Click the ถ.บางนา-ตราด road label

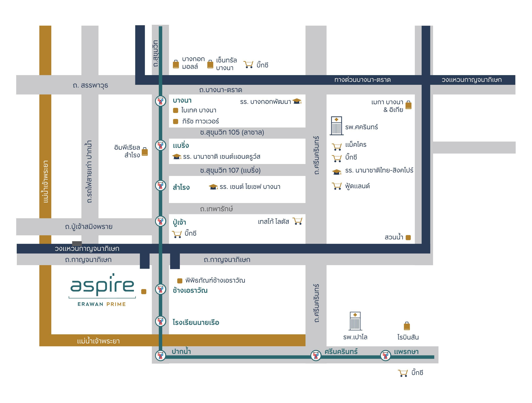point(221,90)
